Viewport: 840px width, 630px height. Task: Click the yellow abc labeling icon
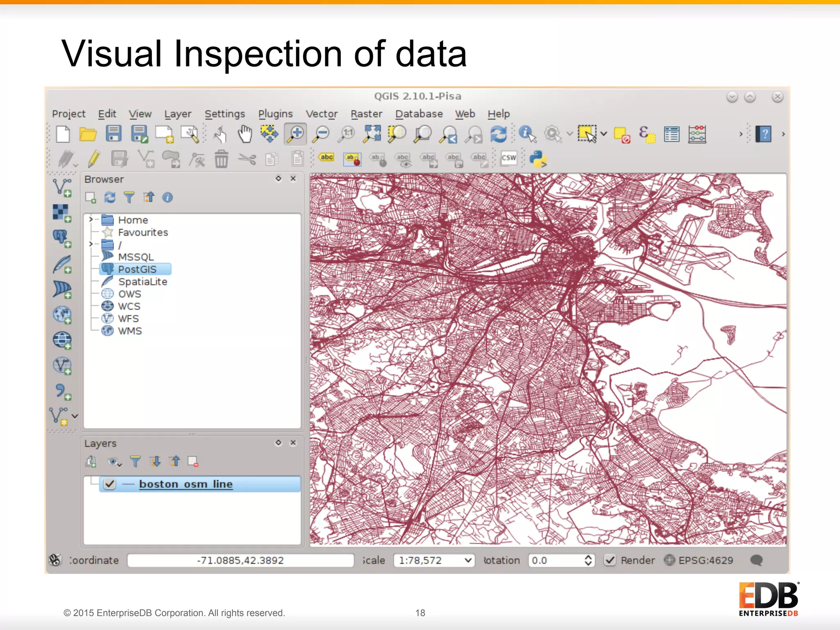pyautogui.click(x=326, y=157)
